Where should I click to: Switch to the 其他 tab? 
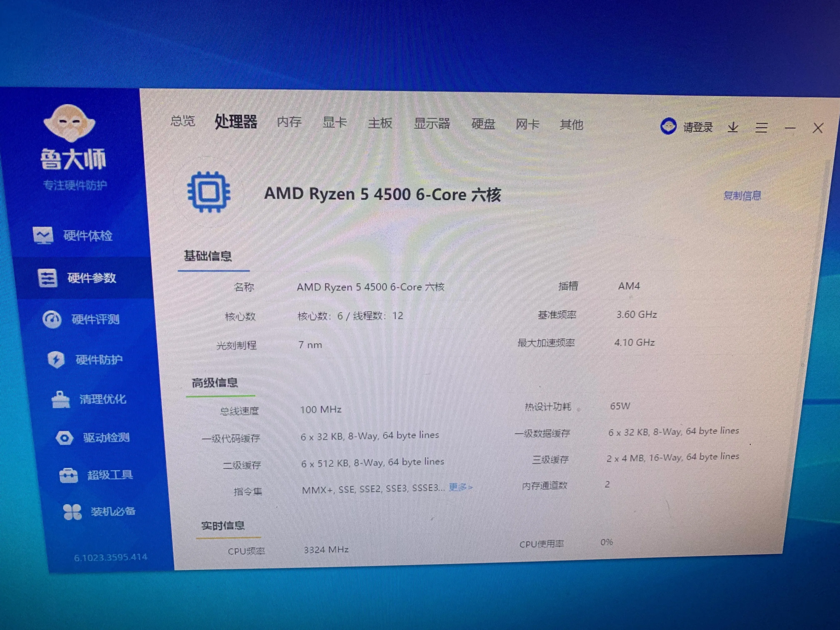click(571, 125)
